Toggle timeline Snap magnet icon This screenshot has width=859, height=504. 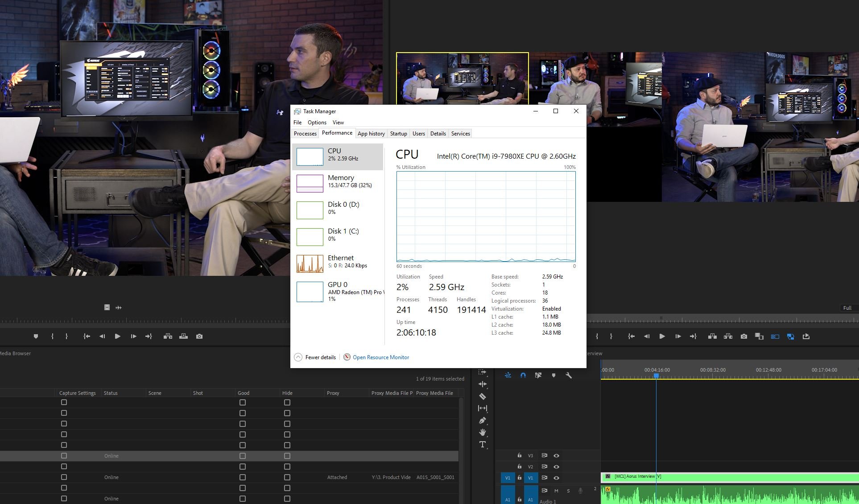(x=523, y=375)
